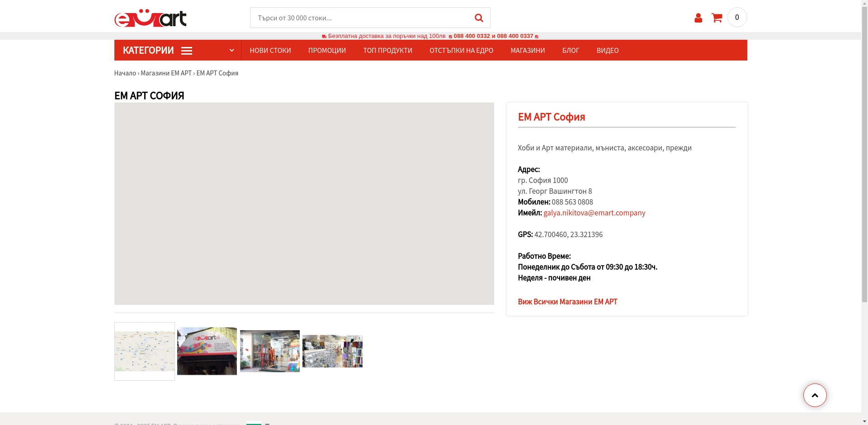
Task: Click the categories hamburger menu icon
Action: [x=187, y=51]
